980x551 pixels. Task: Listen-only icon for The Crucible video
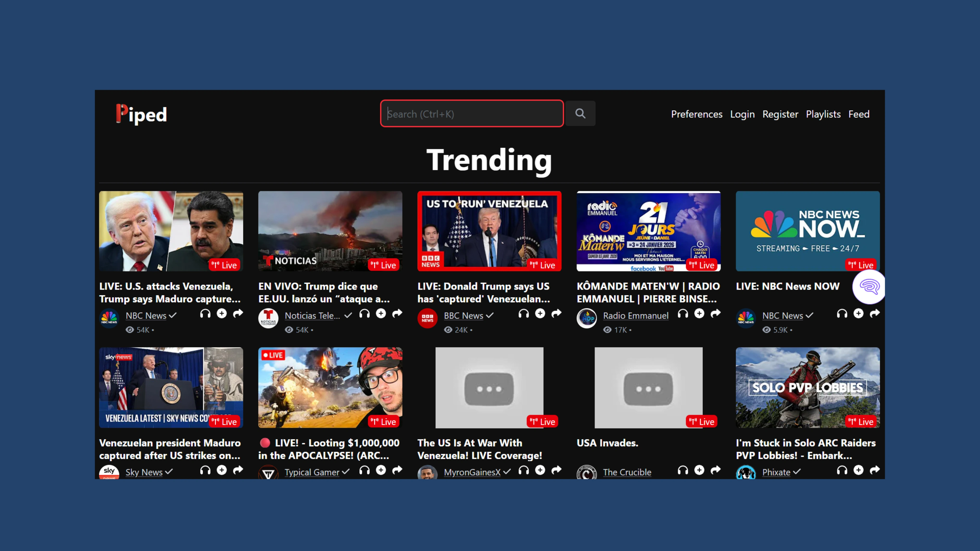click(683, 470)
